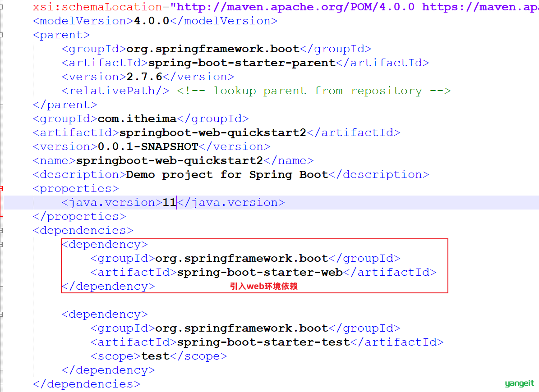
Task: Click the spring-boot-starter-test artifactId text
Action: point(263,342)
